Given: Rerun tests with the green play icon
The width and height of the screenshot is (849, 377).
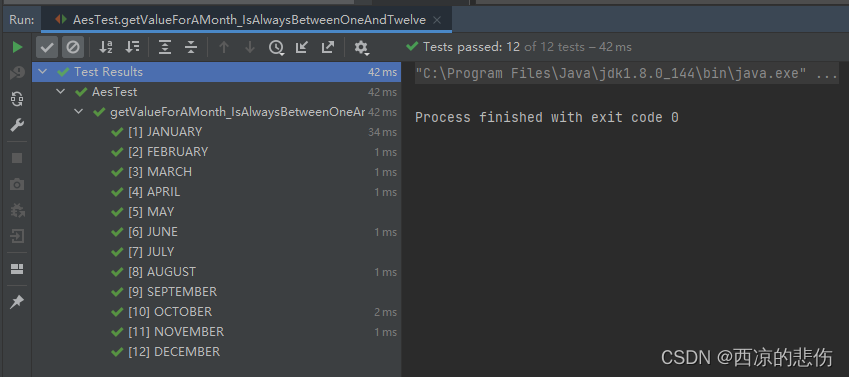Looking at the screenshot, I should (x=17, y=47).
